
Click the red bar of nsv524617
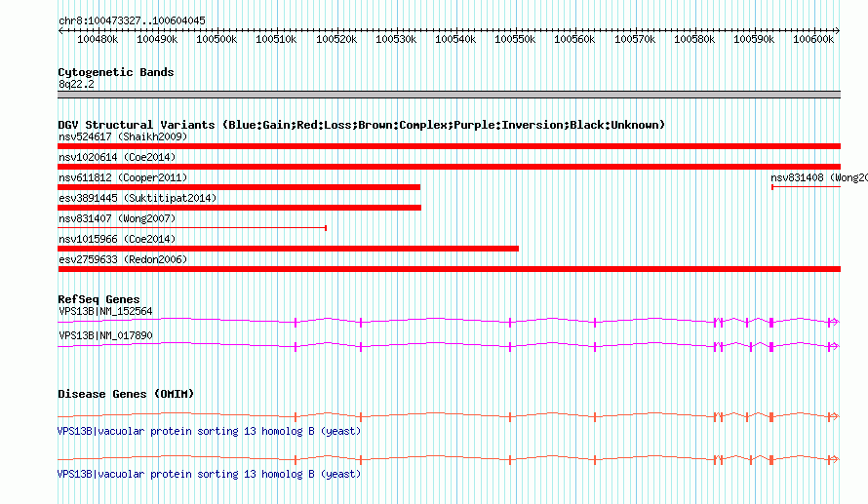(x=449, y=146)
